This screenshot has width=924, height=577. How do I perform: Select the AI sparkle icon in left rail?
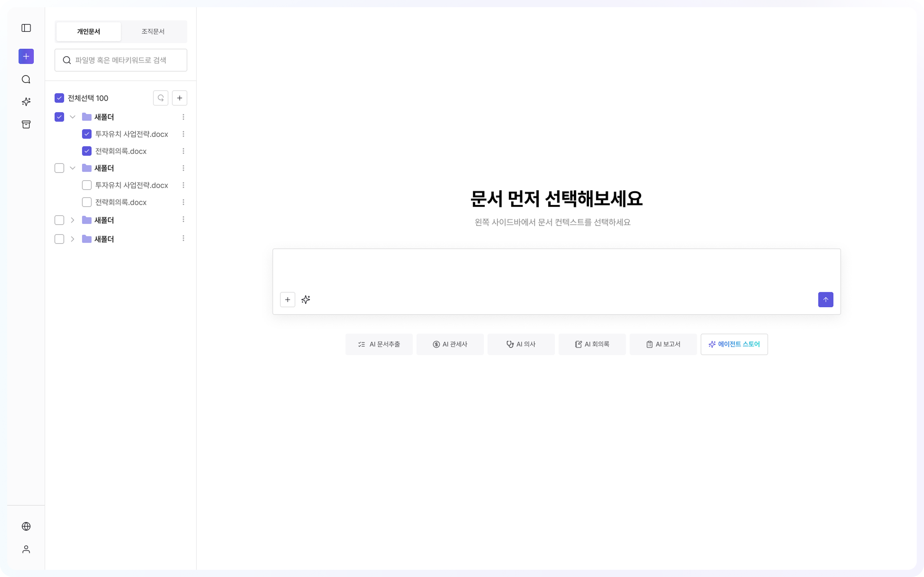pos(26,101)
